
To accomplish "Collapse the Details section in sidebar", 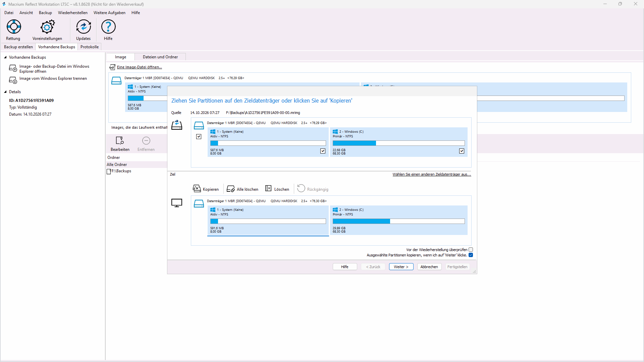I will coord(5,92).
